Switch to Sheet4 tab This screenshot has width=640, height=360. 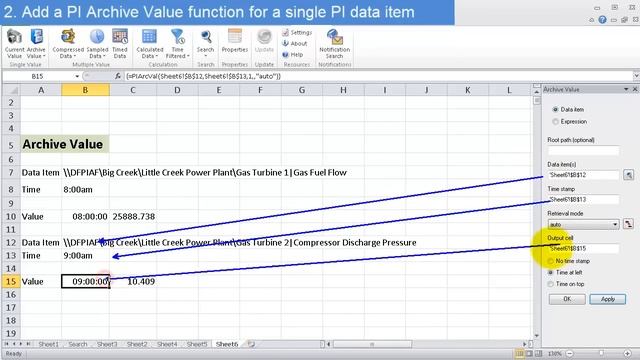[167, 344]
